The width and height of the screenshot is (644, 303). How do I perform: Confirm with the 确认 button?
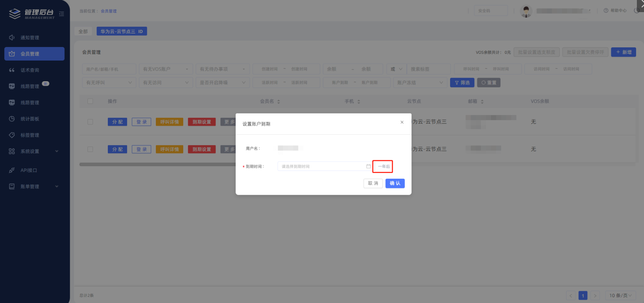pos(395,183)
